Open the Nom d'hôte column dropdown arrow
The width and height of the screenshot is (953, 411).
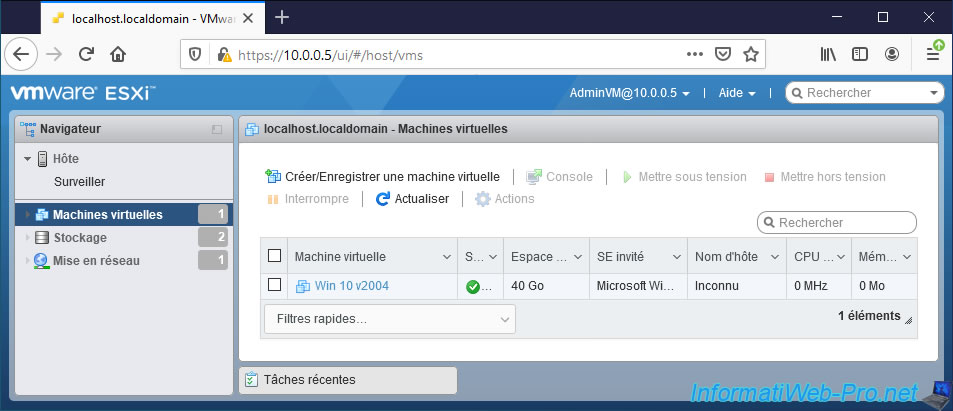(775, 257)
